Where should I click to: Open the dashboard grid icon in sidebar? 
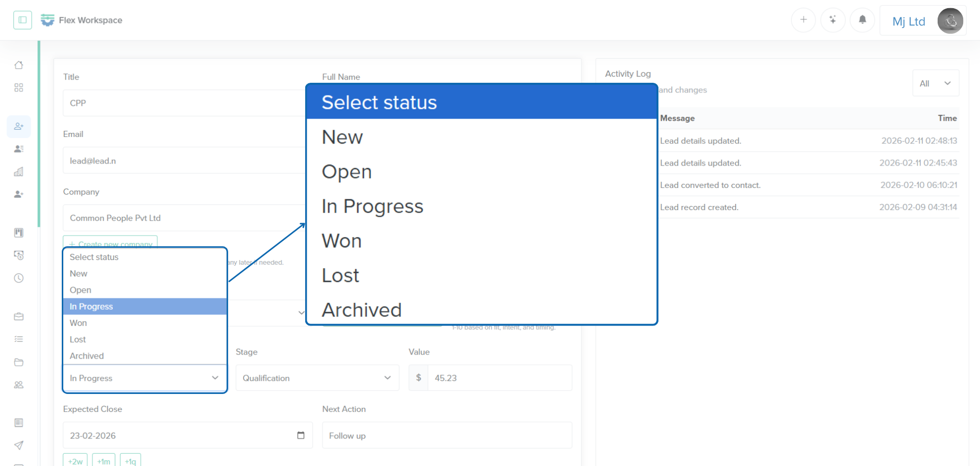19,88
